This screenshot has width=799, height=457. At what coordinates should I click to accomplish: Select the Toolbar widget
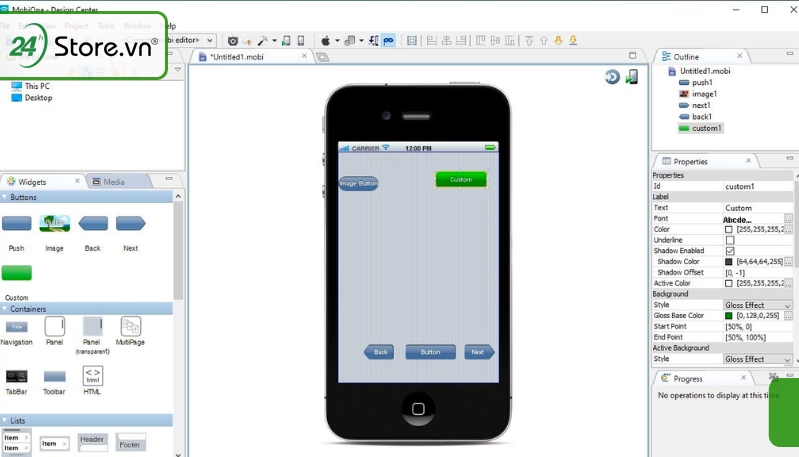pos(55,377)
